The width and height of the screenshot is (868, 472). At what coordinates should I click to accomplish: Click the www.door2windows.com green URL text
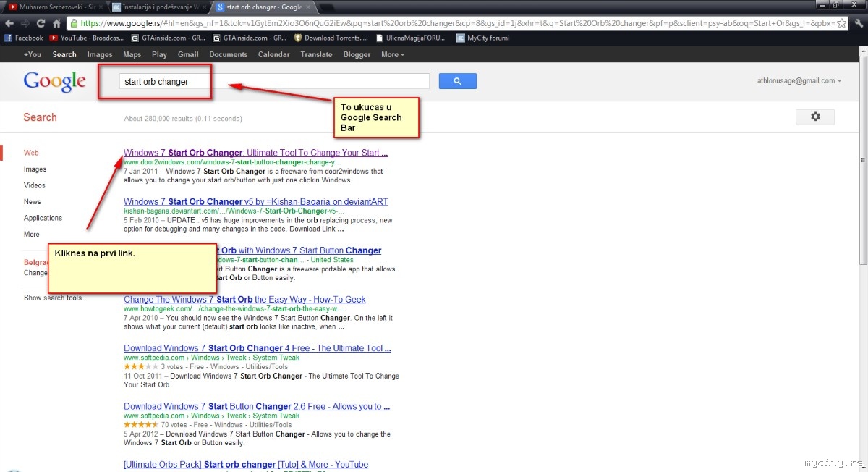[232, 162]
